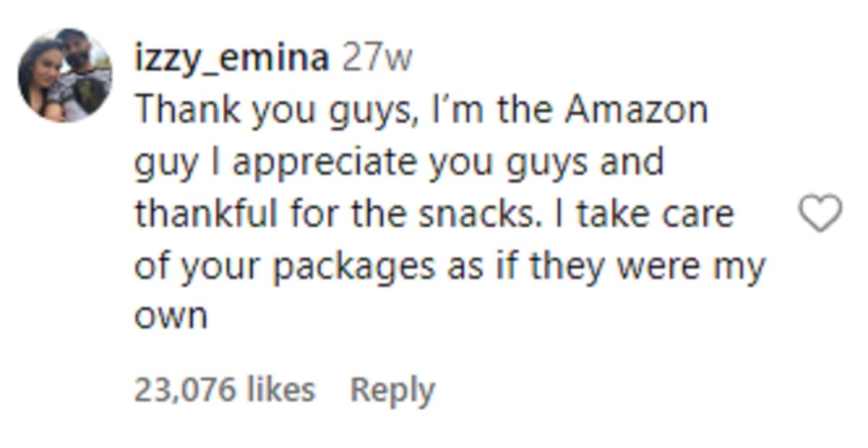Click the 27w timestamp
Viewport: 868px width, 448px height.
click(x=376, y=59)
